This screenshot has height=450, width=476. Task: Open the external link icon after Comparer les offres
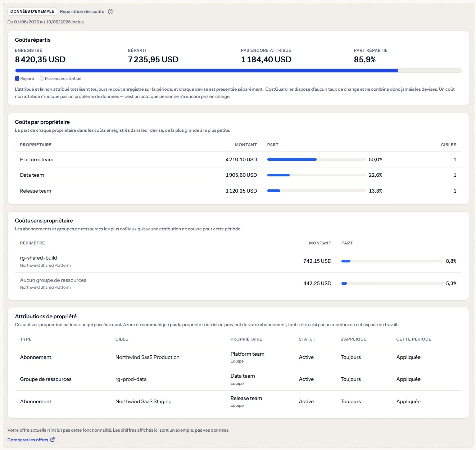tap(53, 440)
